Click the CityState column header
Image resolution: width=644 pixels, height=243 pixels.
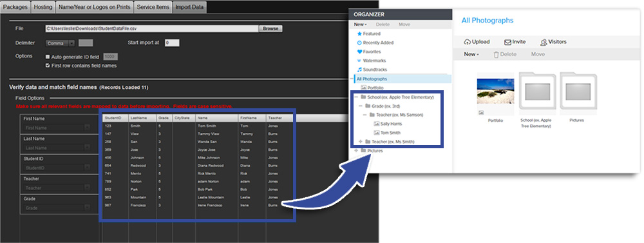click(x=184, y=118)
